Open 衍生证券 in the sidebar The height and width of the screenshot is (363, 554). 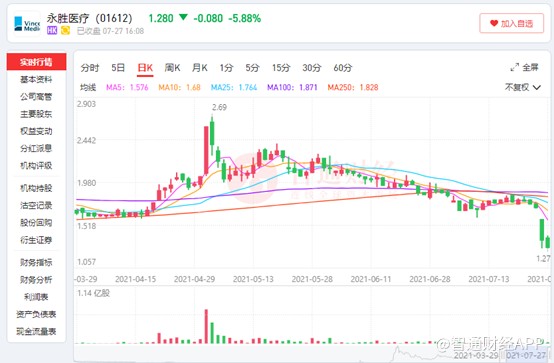(36, 240)
